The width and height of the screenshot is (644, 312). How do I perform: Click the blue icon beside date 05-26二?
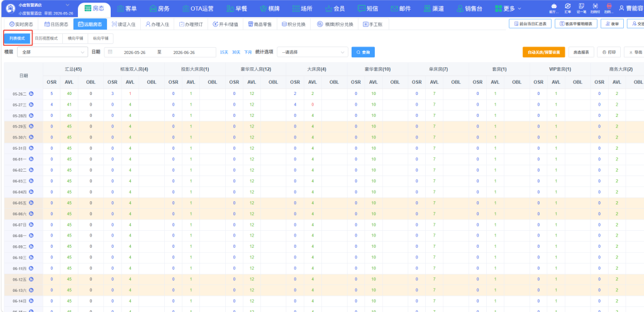pos(31,94)
